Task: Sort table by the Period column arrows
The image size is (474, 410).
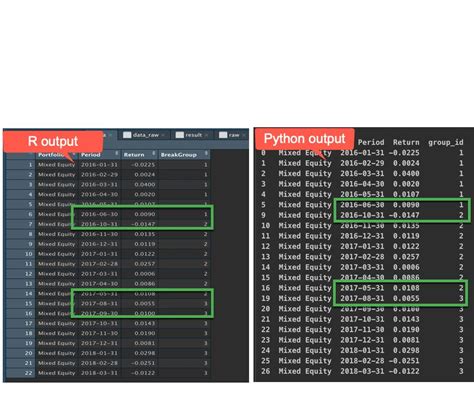Action: tap(117, 153)
